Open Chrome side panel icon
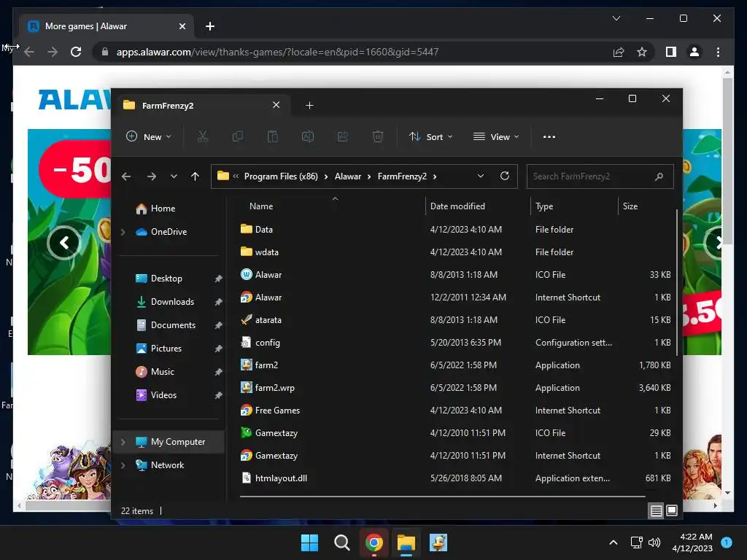Viewport: 747px width, 560px height. pyautogui.click(x=671, y=52)
